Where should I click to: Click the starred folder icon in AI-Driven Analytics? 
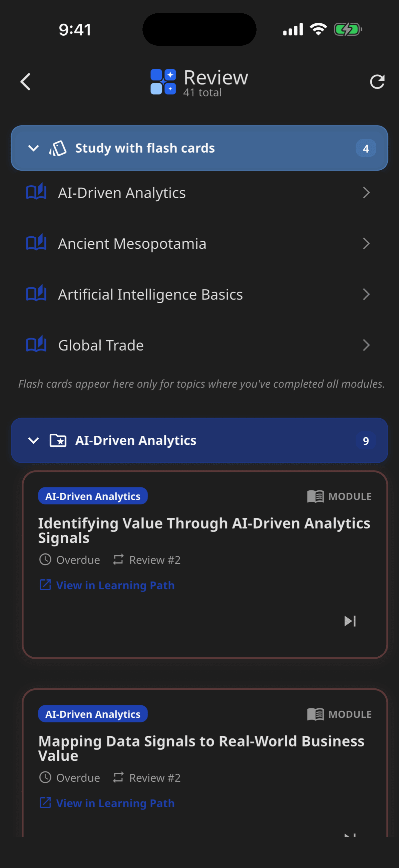click(58, 440)
